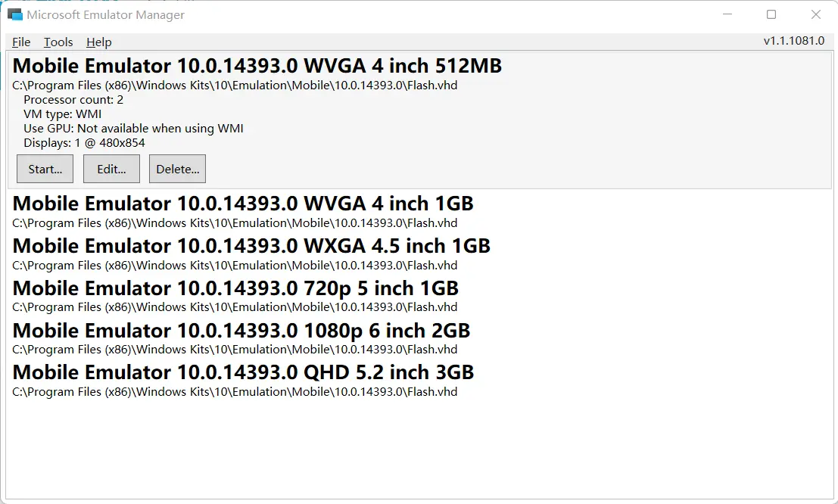Click the Delete... button

point(177,169)
